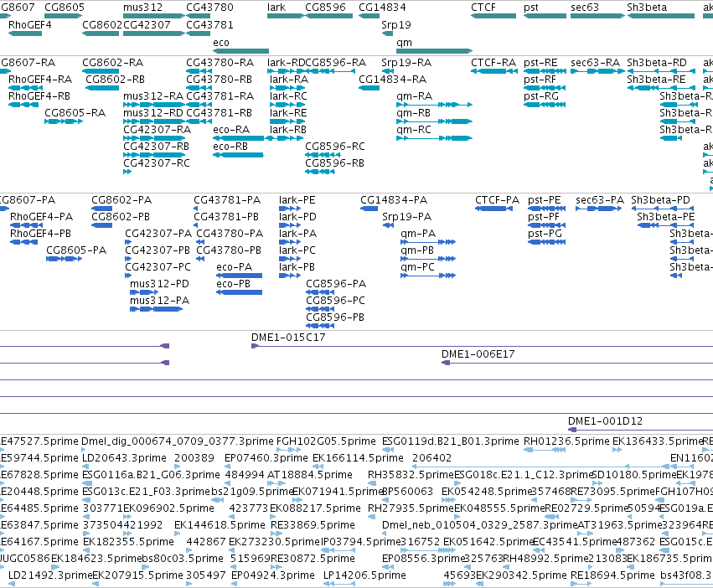Click protein mus312-PA
Viewport: 713px width, 588px height.
pyautogui.click(x=159, y=301)
